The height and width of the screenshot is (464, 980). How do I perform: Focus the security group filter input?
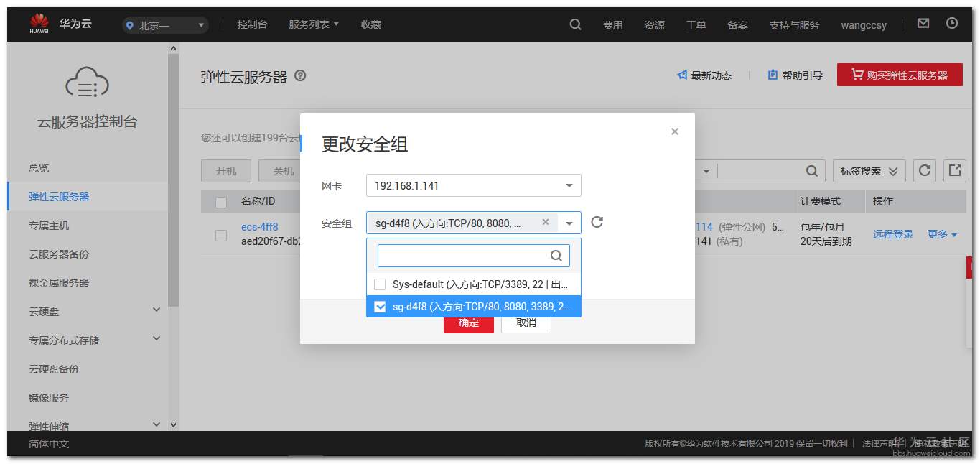tap(474, 256)
